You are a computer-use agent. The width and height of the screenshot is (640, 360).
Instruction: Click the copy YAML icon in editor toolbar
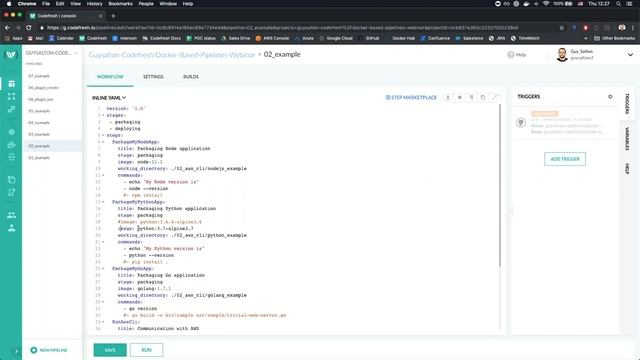pyautogui.click(x=483, y=98)
